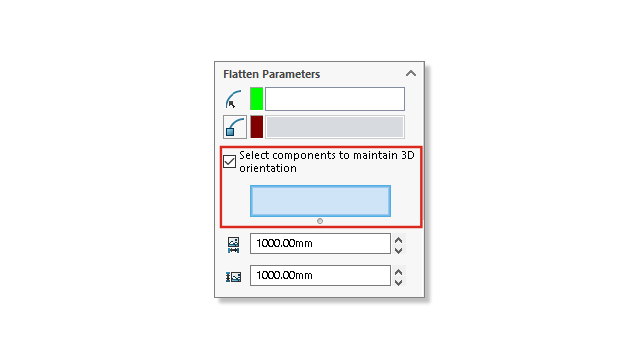
Task: Activate the grey selection box beside red swatch
Action: pos(335,127)
